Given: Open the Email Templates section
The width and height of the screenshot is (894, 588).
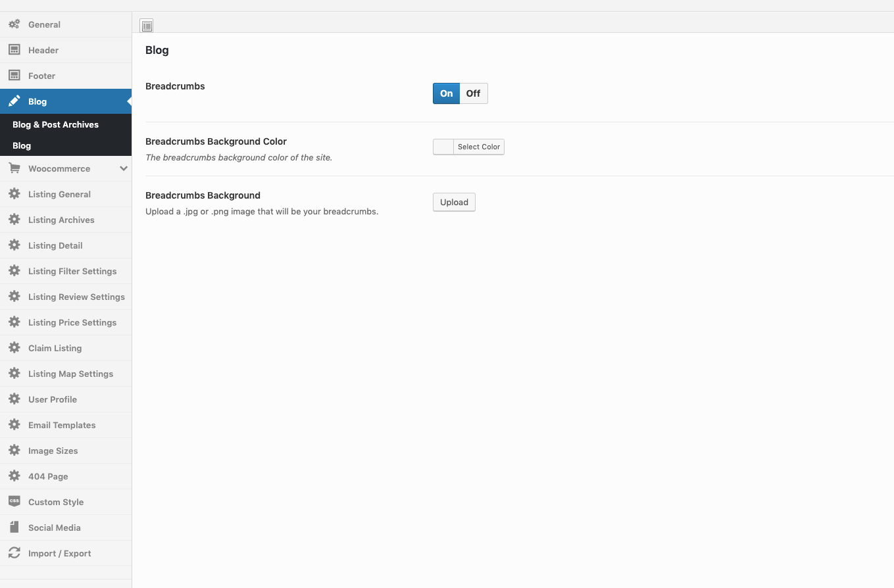Looking at the screenshot, I should coord(62,425).
